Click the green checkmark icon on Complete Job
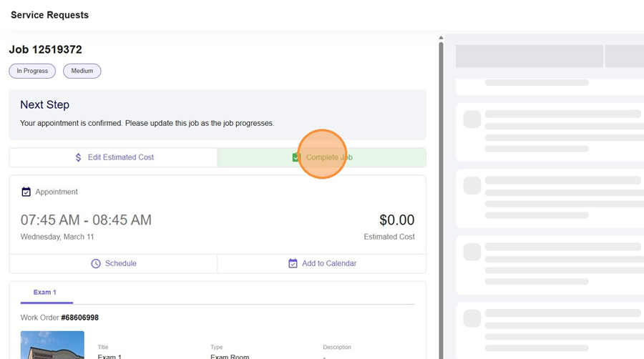This screenshot has width=644, height=359. click(296, 157)
